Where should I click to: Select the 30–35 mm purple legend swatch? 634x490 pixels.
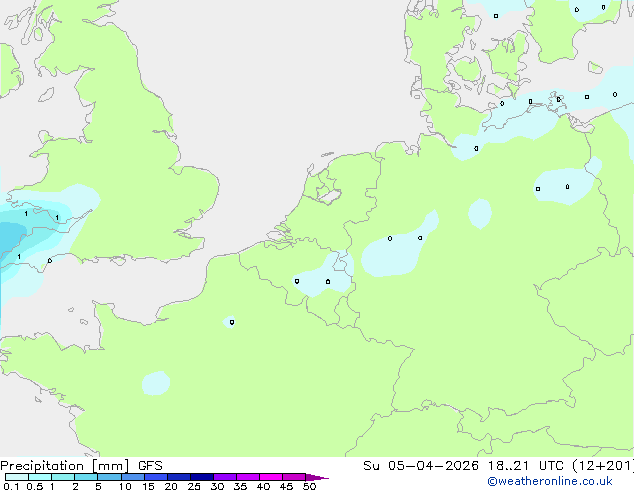[x=225, y=477]
